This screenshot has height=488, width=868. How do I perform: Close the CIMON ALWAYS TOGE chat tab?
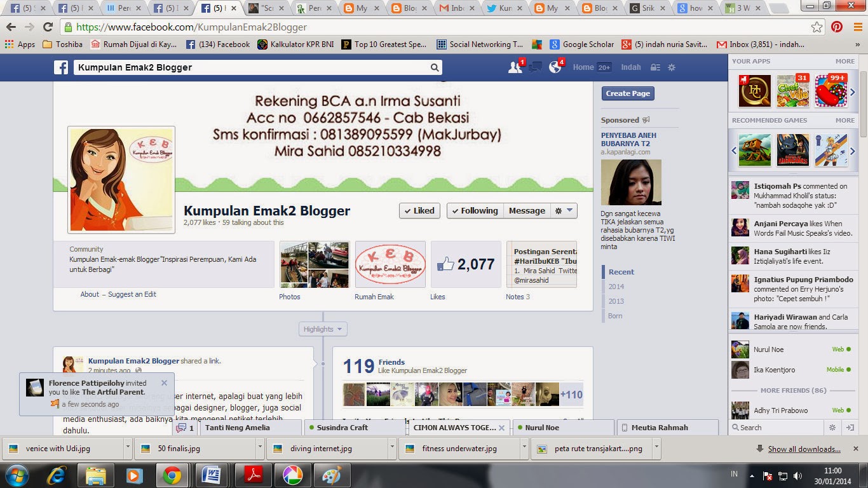502,428
